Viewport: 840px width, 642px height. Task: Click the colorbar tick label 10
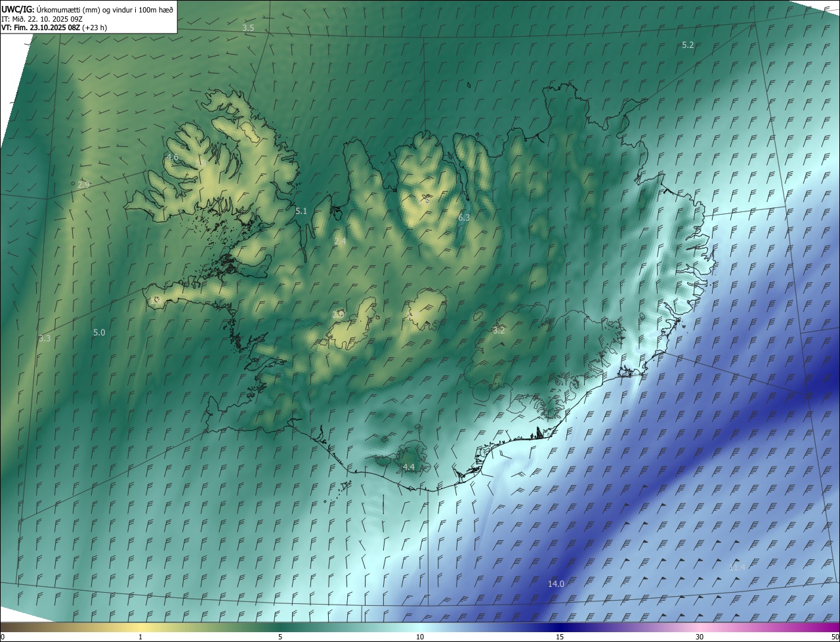click(x=420, y=637)
